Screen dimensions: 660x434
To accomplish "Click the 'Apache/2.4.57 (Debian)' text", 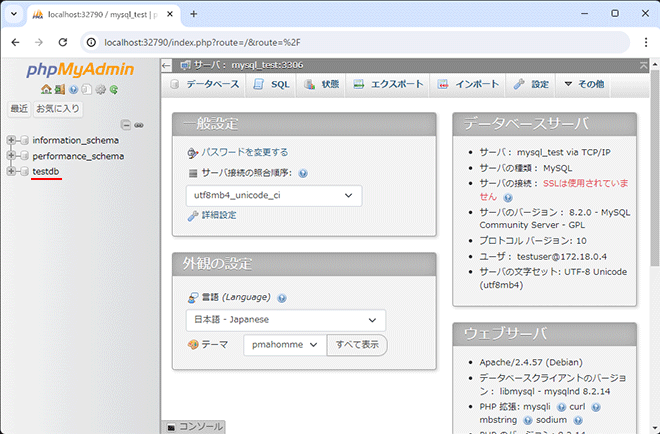I will point(531,362).
